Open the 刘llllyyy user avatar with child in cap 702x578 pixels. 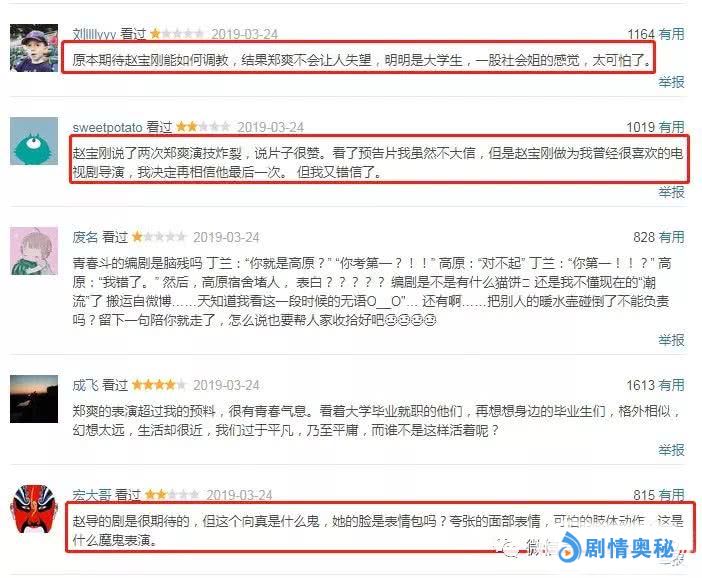coord(34,48)
